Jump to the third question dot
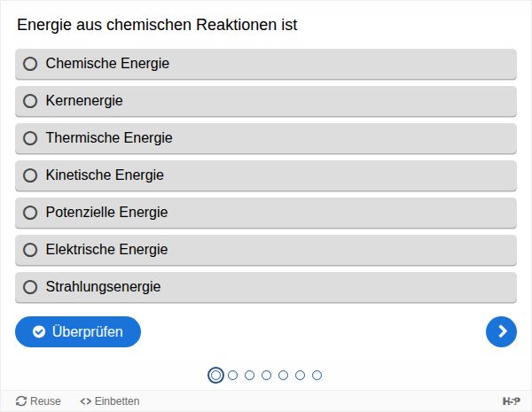 click(249, 375)
